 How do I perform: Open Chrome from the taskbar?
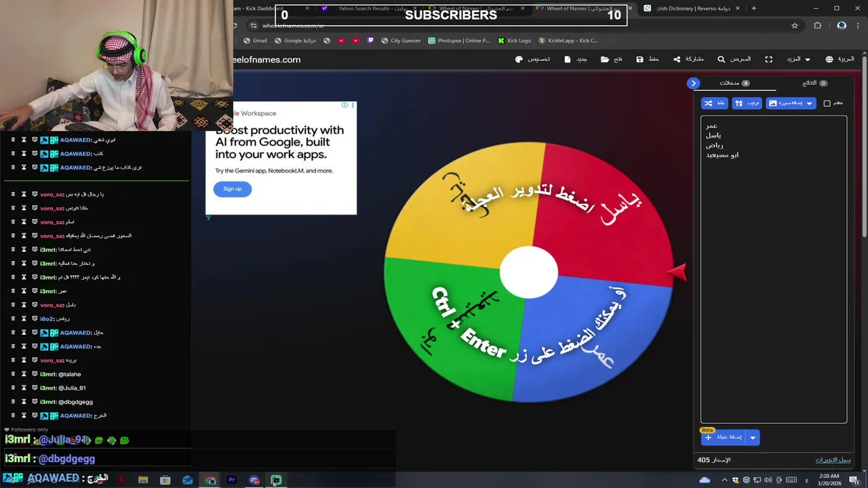(211, 480)
